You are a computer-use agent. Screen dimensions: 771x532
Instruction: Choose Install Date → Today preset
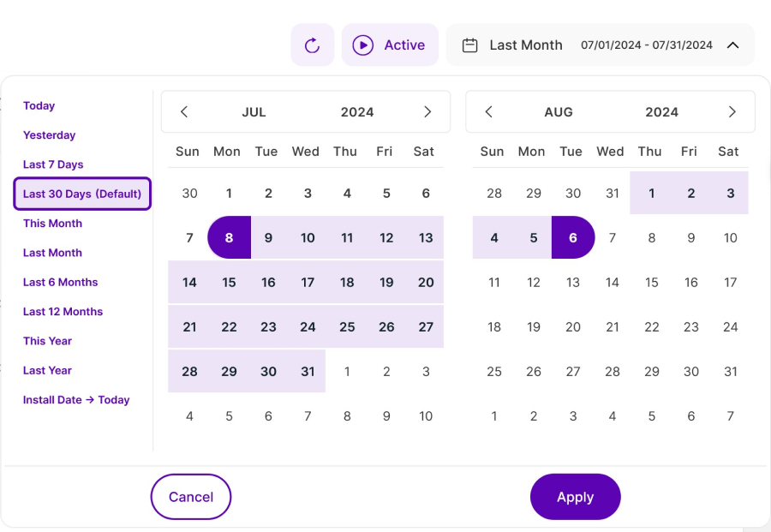pos(76,400)
